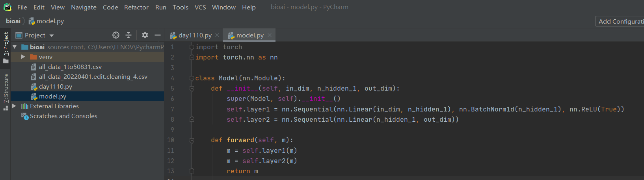Click the PyCharm application logo icon
The height and width of the screenshot is (180, 644).
pos(7,7)
